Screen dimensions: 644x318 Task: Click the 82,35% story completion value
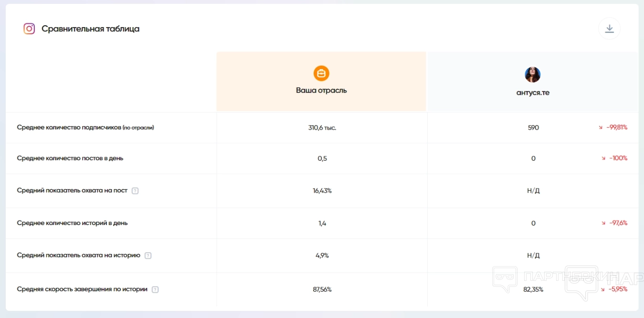[x=533, y=289]
